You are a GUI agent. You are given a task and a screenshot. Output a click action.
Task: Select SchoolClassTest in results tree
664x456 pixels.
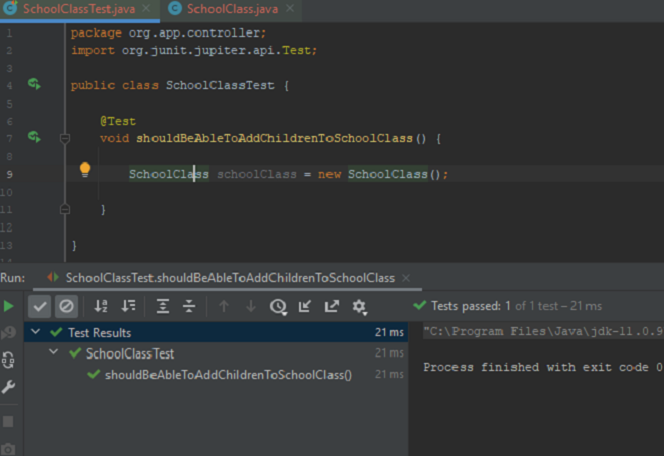130,354
